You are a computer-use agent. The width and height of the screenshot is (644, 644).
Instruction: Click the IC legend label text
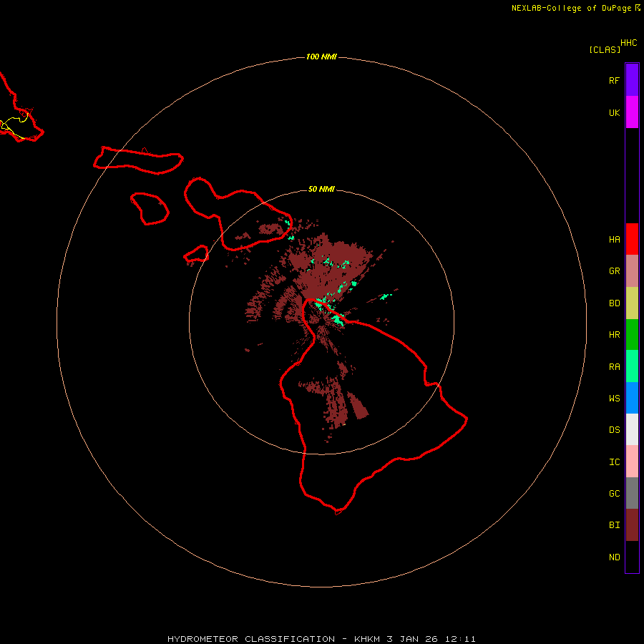pyautogui.click(x=614, y=462)
